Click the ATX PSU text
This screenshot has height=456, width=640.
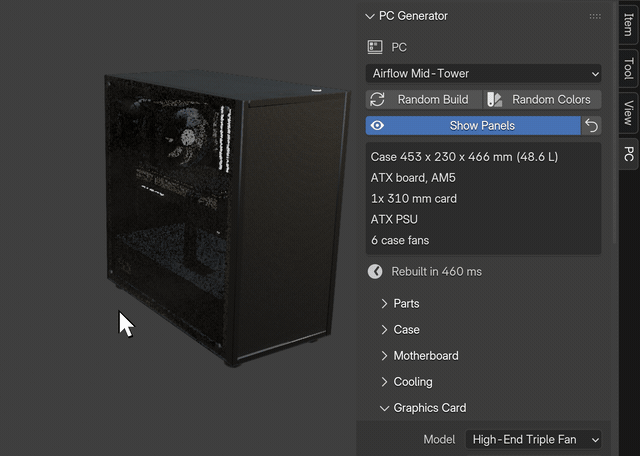(394, 219)
